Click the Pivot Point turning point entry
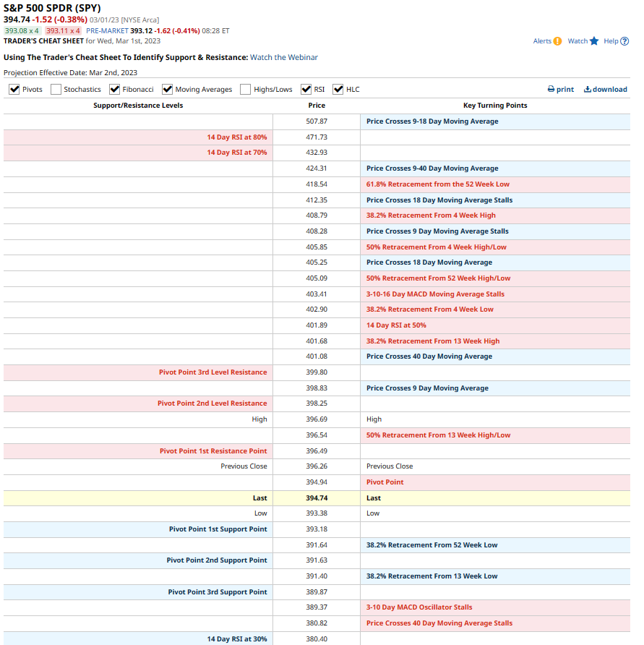Viewport: 644px width, 645px height. 385,482
